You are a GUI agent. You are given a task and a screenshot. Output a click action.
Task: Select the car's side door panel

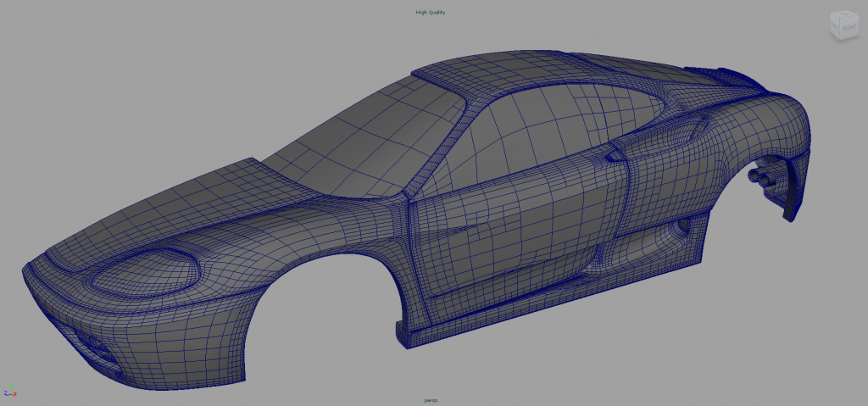click(517, 225)
